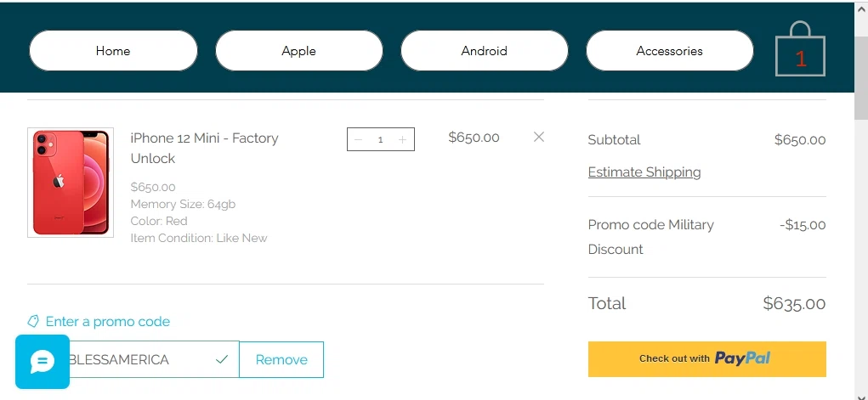
Task: Click the green checkmark in promo field
Action: (x=222, y=359)
